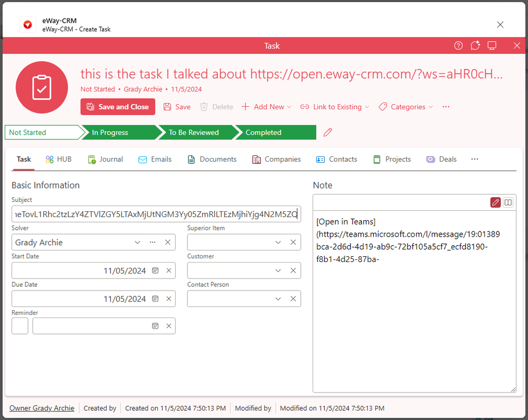Viewport: 528px width, 420px height.
Task: Enable the Reminder checkbox
Action: 20,326
